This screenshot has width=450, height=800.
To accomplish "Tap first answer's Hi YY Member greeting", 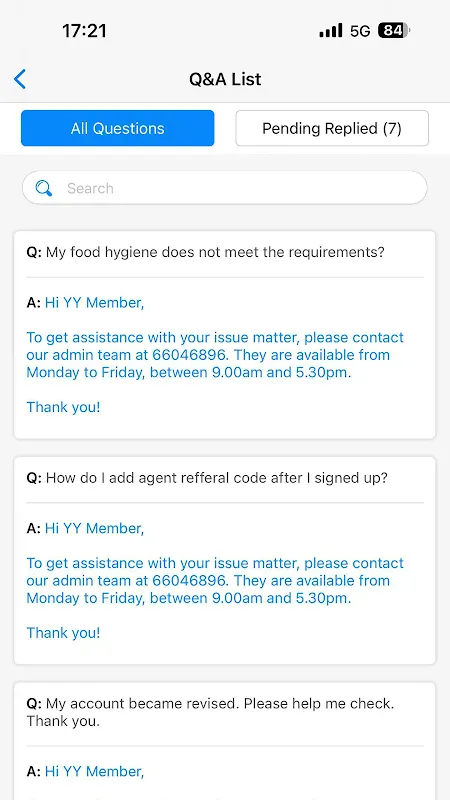I will click(94, 303).
